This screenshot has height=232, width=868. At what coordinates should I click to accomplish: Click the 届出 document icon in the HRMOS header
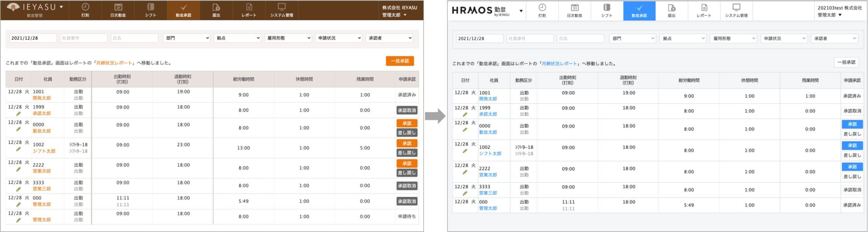click(671, 7)
